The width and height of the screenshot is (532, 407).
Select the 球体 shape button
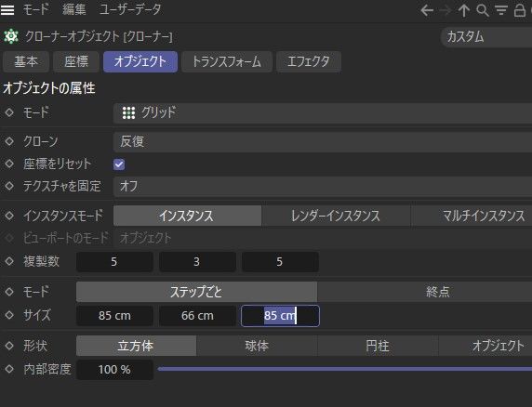pyautogui.click(x=257, y=346)
